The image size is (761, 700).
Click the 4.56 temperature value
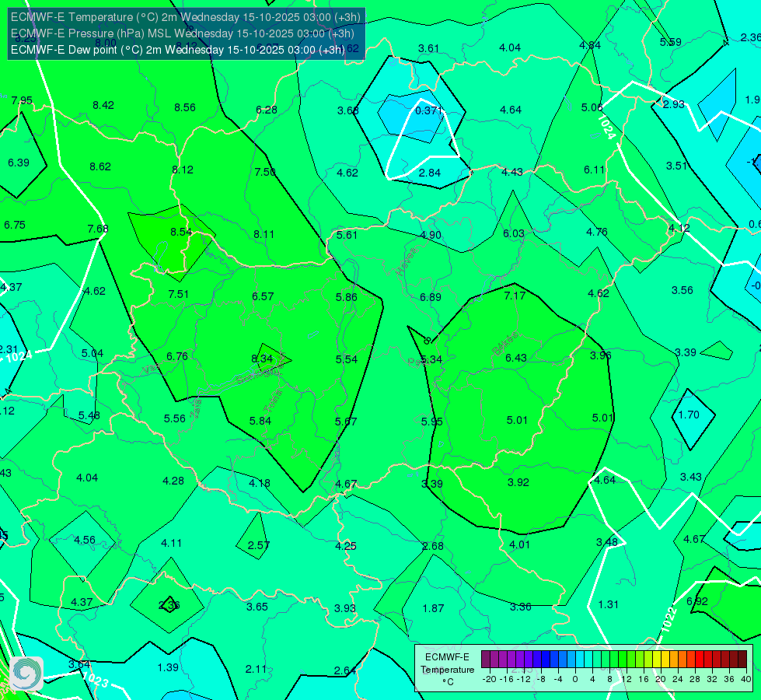85,541
